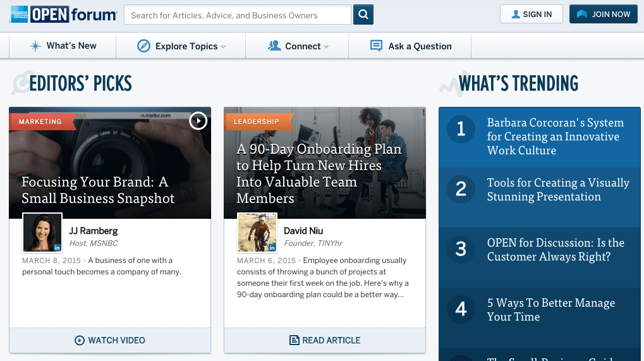Screen dimensions: 644x361
Task: Open OPEN for Discussion customer article
Action: tap(556, 249)
